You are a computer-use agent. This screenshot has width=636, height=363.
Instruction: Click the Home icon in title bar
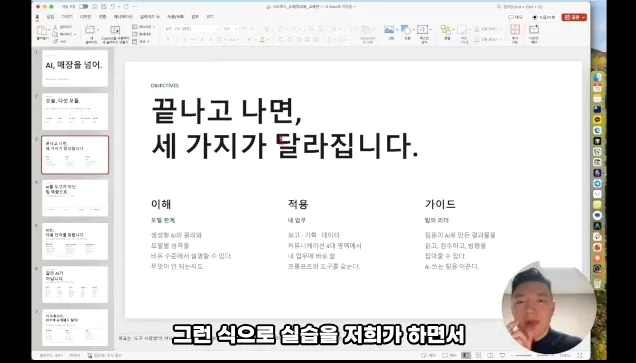pos(95,6)
